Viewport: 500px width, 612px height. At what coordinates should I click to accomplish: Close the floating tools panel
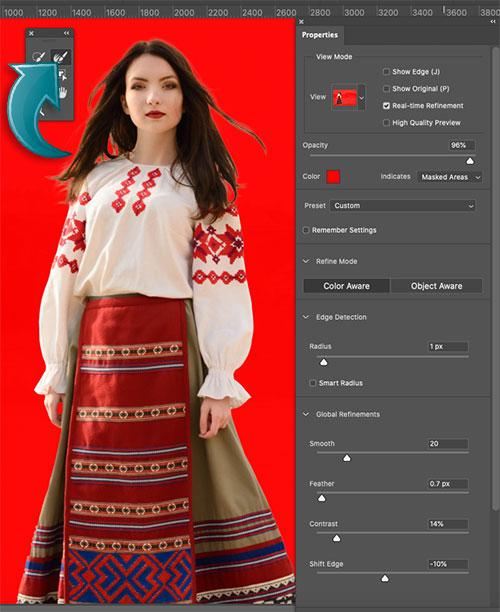click(31, 34)
